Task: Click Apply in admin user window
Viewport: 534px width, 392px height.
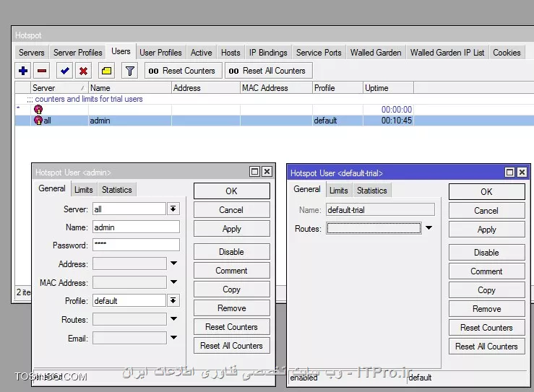Action: pyautogui.click(x=231, y=229)
